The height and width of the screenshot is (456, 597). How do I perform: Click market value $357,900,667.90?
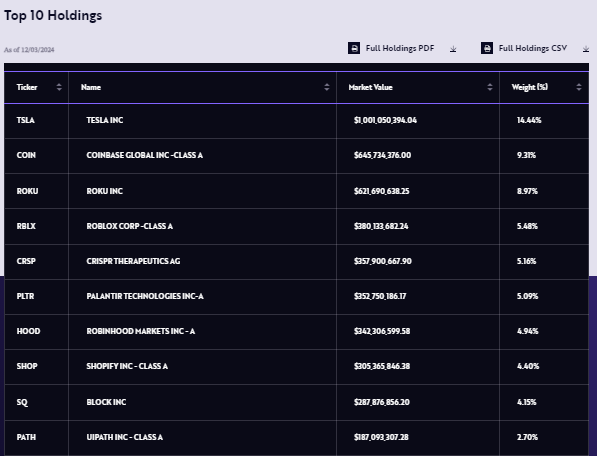click(x=383, y=261)
